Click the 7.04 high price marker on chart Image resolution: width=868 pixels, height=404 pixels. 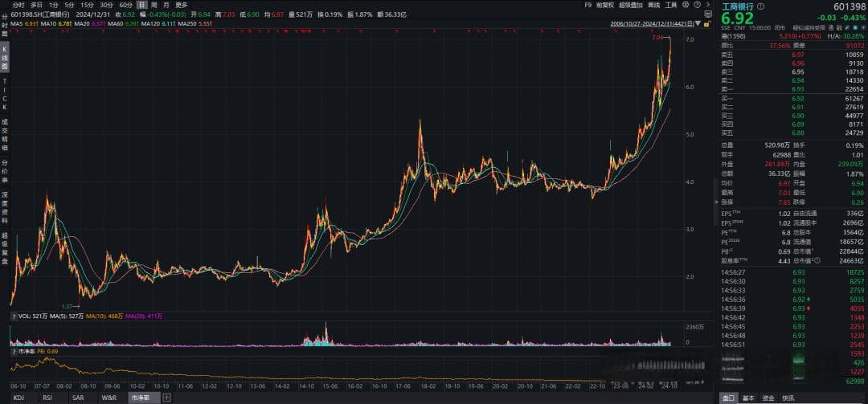[x=657, y=38]
